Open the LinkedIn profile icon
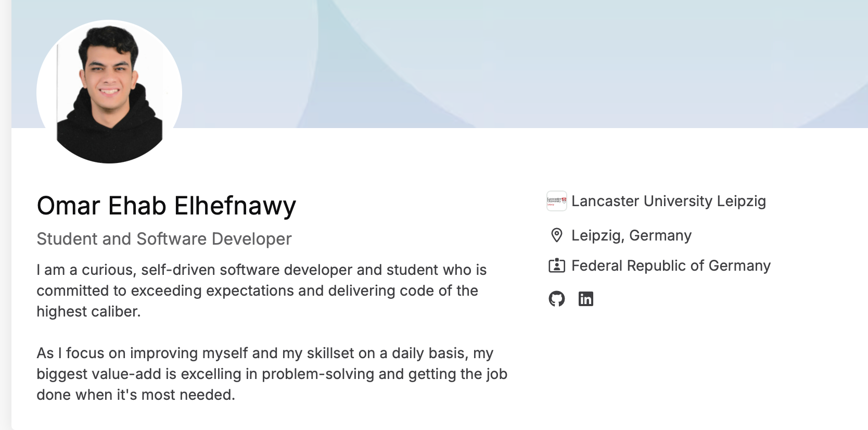This screenshot has height=430, width=868. coord(586,299)
